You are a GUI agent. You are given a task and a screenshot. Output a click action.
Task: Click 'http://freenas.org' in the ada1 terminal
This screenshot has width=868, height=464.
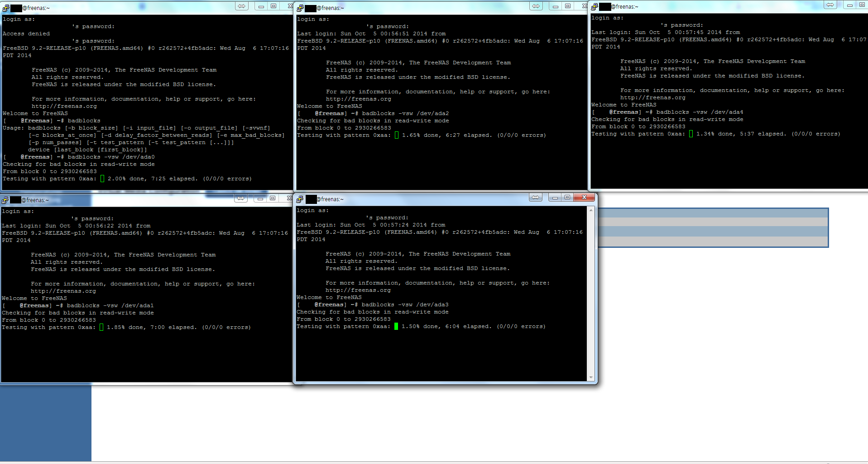point(63,291)
